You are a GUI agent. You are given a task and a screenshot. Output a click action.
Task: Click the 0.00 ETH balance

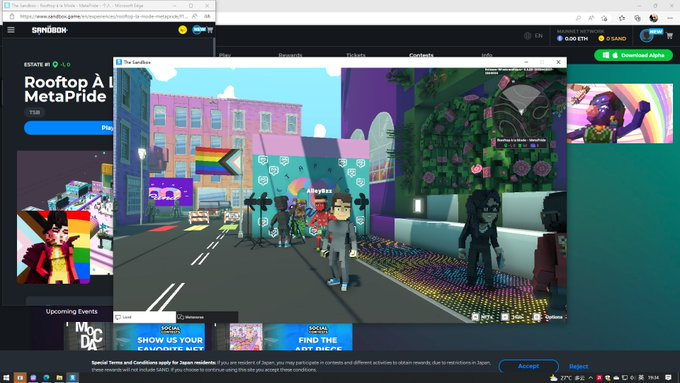pos(572,39)
